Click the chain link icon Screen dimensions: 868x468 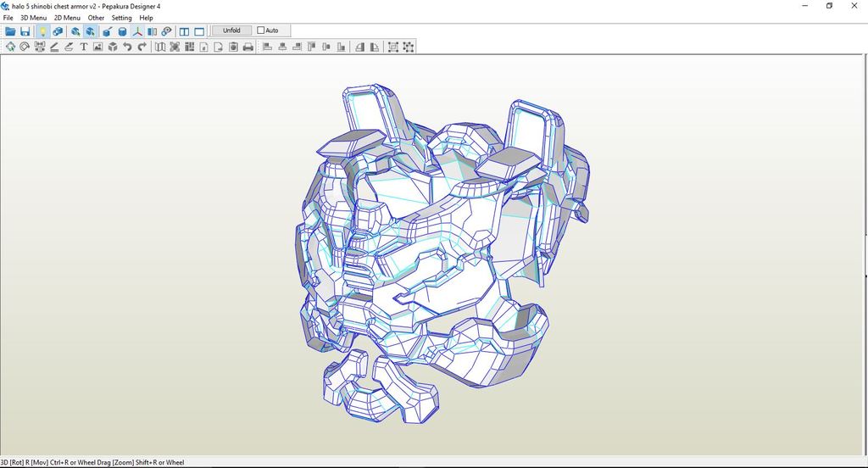167,31
